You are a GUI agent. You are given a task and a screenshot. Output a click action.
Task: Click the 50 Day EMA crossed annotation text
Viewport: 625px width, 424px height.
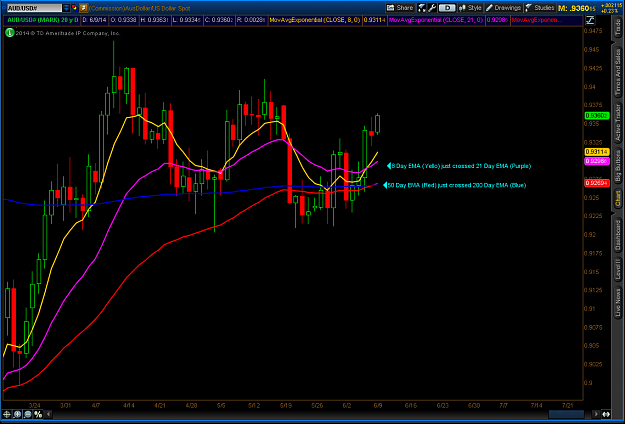coord(456,185)
